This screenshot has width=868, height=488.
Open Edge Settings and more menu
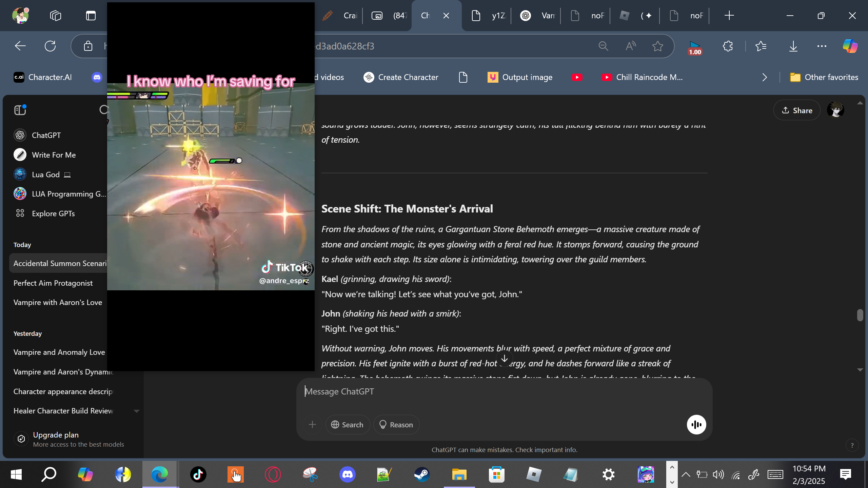(822, 46)
